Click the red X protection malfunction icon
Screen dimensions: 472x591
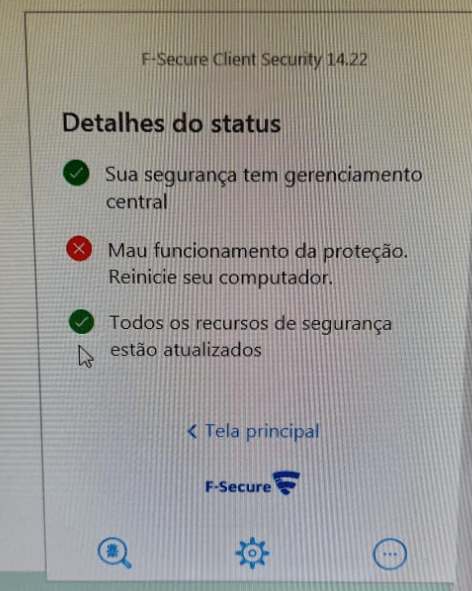pos(79,249)
